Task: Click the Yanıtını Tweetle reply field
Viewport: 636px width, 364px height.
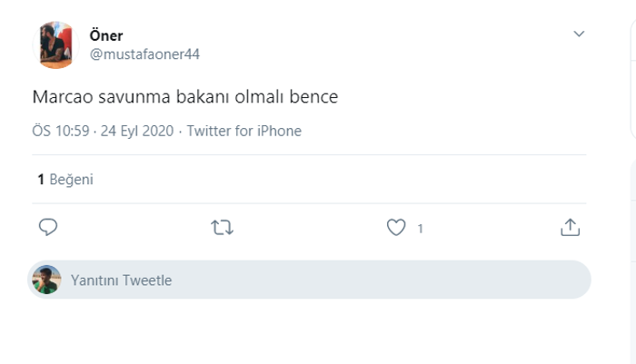Action: 309,280
